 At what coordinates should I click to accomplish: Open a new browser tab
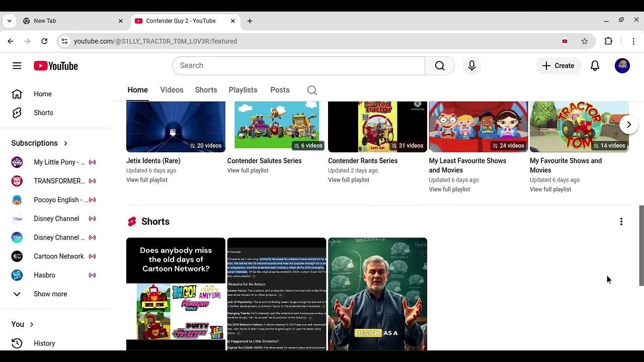point(250,21)
